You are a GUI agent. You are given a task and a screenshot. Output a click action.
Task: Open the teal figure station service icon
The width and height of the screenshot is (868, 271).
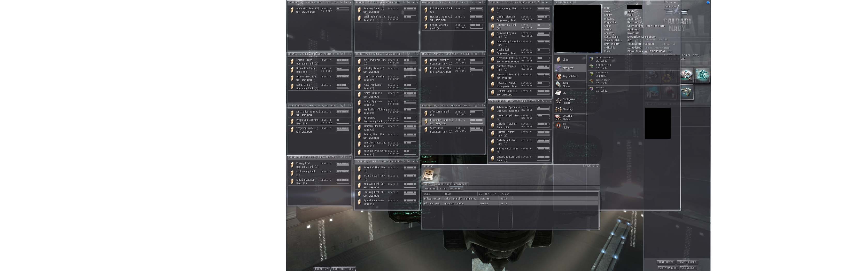coord(703,75)
